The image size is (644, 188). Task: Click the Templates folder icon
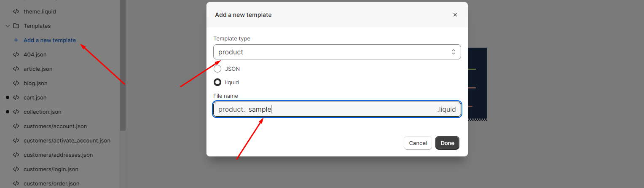click(x=16, y=26)
